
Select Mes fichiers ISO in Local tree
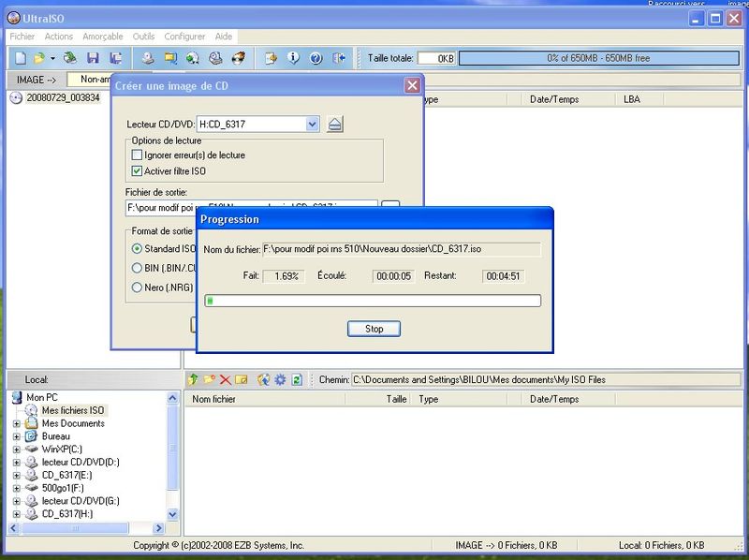pos(73,410)
